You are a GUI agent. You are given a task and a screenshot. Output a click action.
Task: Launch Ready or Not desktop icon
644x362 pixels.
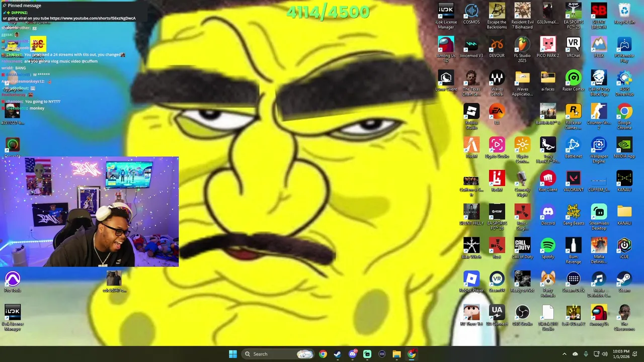(522, 283)
